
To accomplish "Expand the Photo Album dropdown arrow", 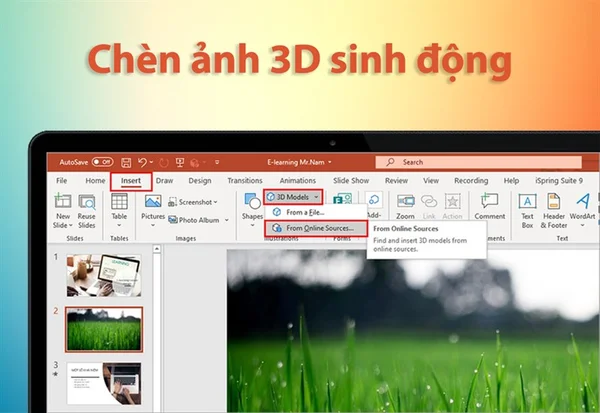I will coord(227,220).
